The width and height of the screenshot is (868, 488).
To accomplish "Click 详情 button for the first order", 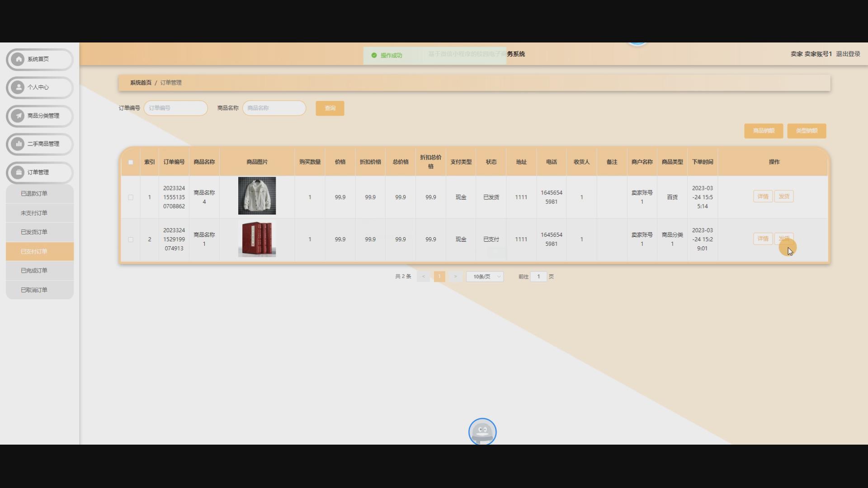I will (762, 197).
